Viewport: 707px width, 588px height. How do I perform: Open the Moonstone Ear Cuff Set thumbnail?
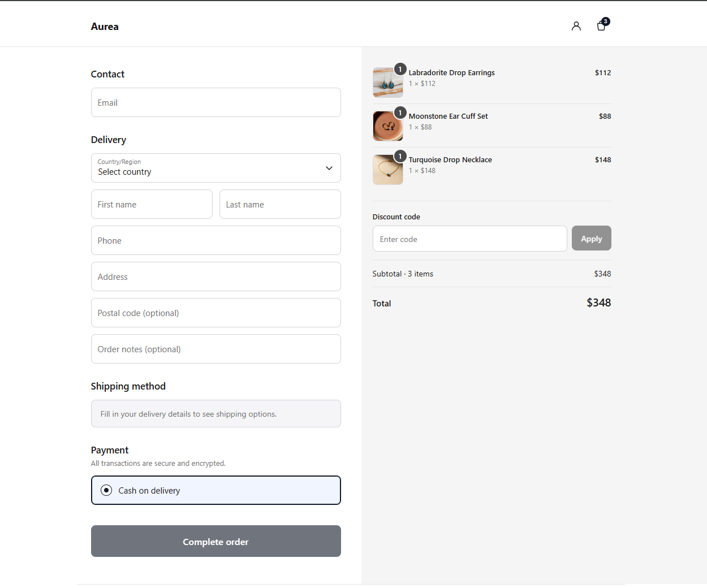(x=388, y=126)
